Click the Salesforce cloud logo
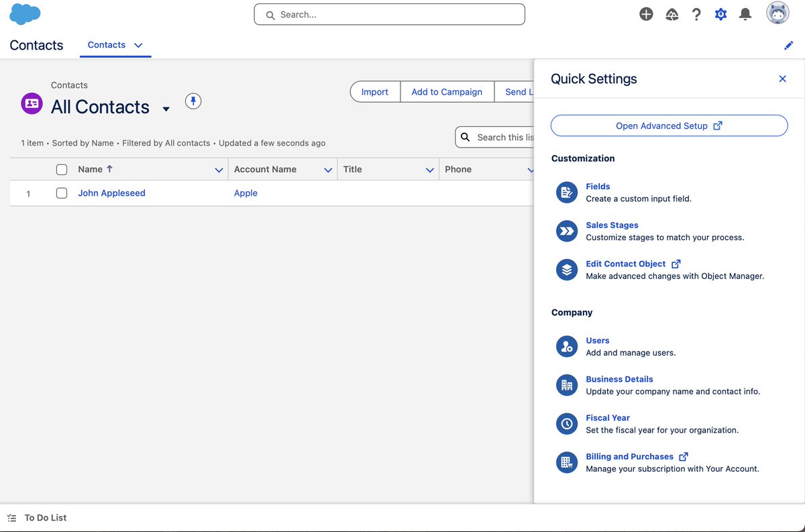 tap(25, 14)
